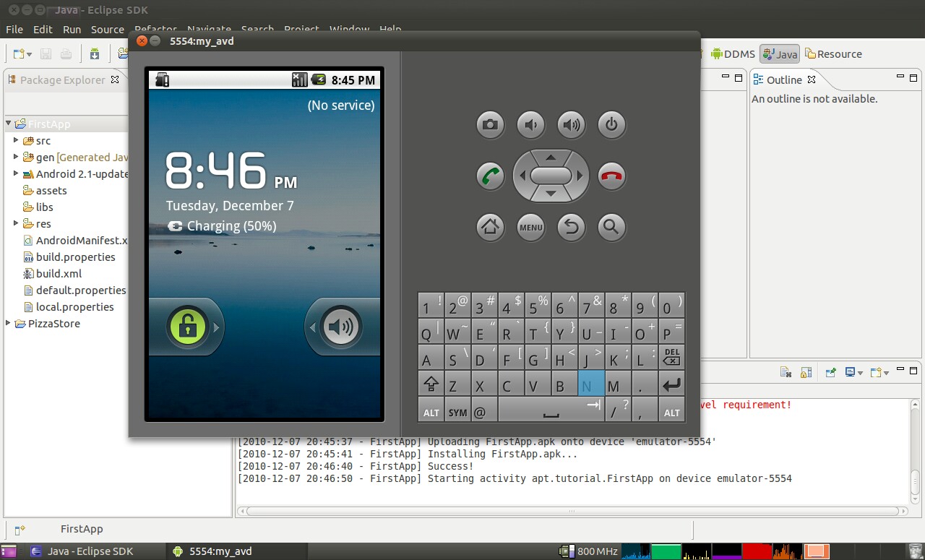Click the sound slider on the lock screen
Image resolution: width=925 pixels, height=560 pixels.
tap(340, 327)
